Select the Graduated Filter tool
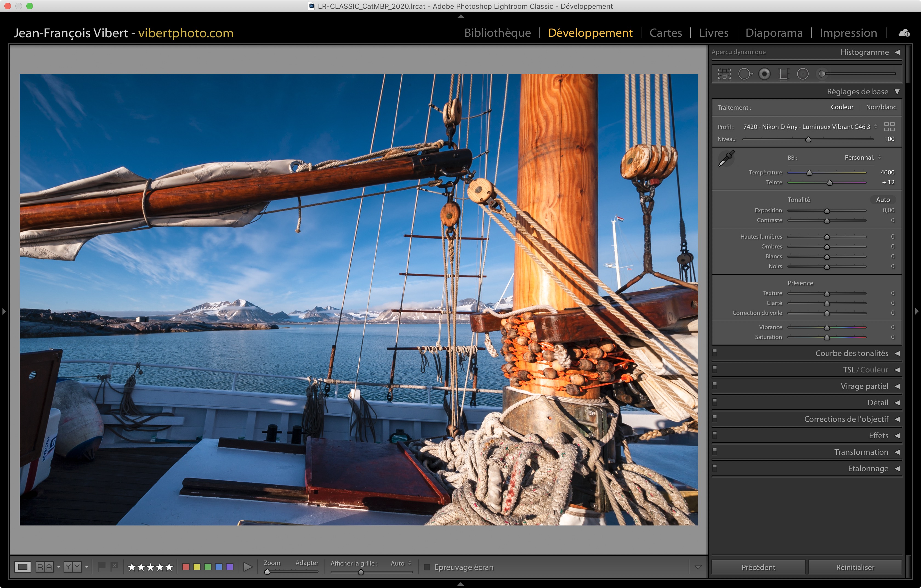Image resolution: width=921 pixels, height=588 pixels. point(783,74)
